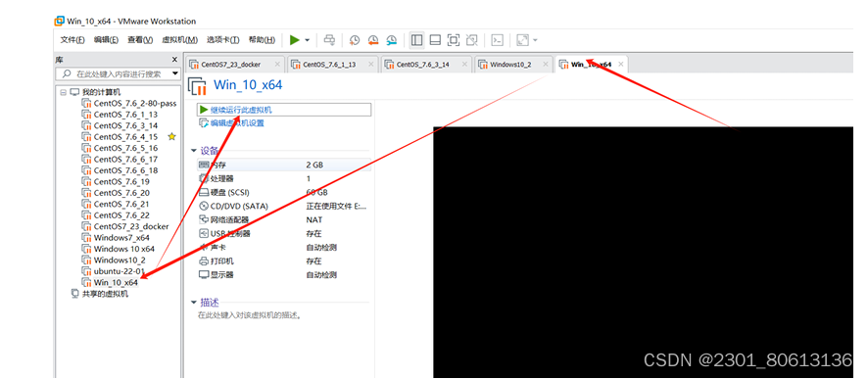Select the 内存 2 GB device row
This screenshot has height=379, width=868.
[284, 165]
